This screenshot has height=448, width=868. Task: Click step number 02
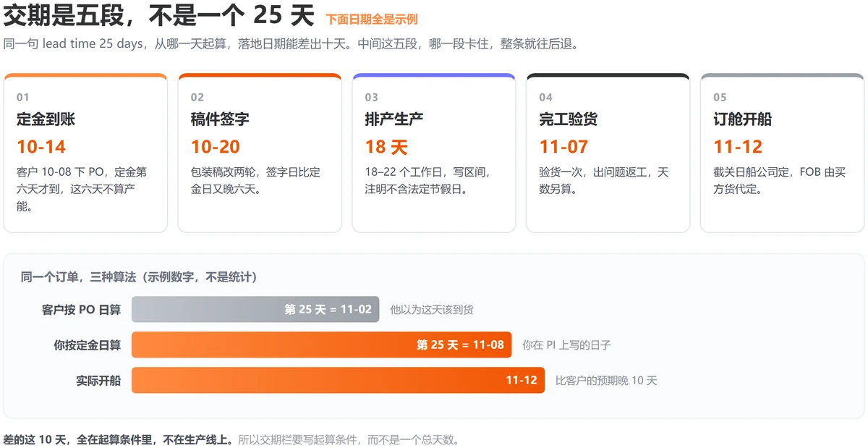coord(197,97)
